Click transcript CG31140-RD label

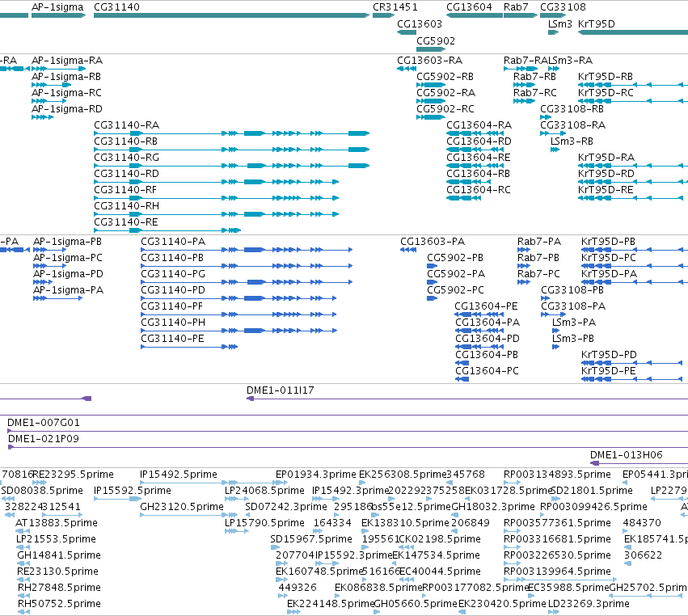pos(127,174)
